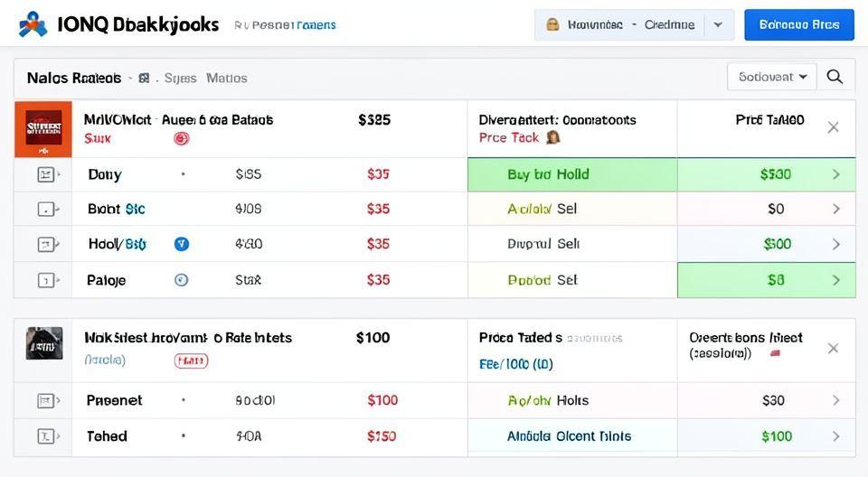
Task: Open the account dropdown arrow in the header
Action: 718,25
